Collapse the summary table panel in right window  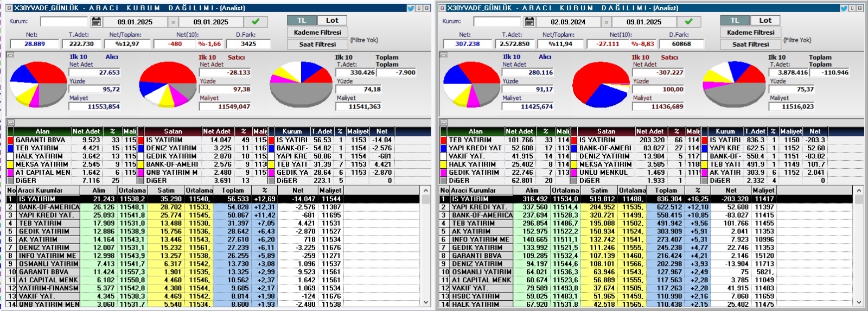pos(443,123)
